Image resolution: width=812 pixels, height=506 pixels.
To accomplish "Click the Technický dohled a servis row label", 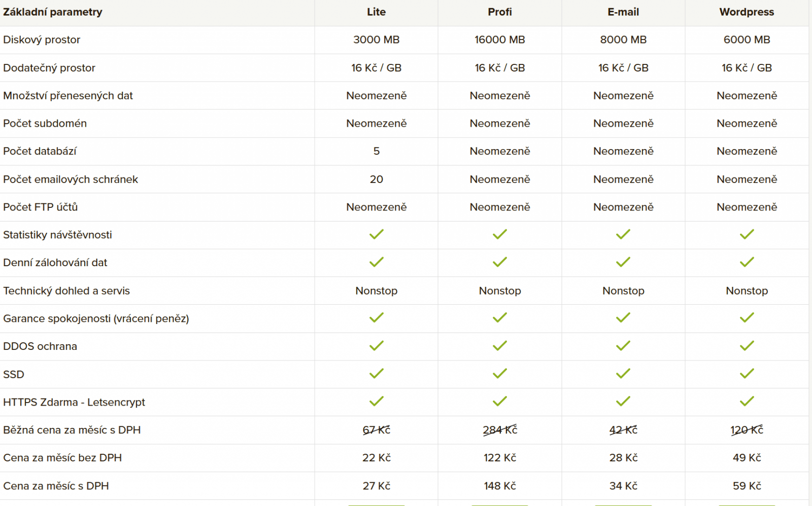I will (x=66, y=291).
